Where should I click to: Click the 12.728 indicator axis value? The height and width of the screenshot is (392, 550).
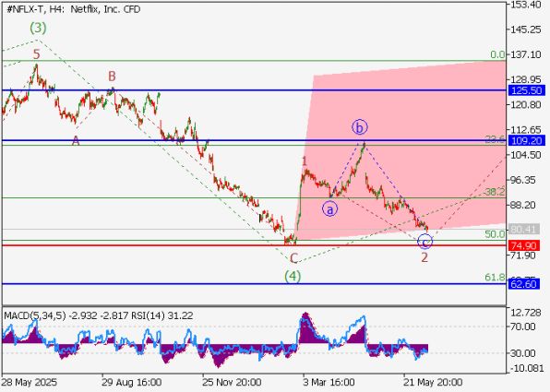pos(526,313)
